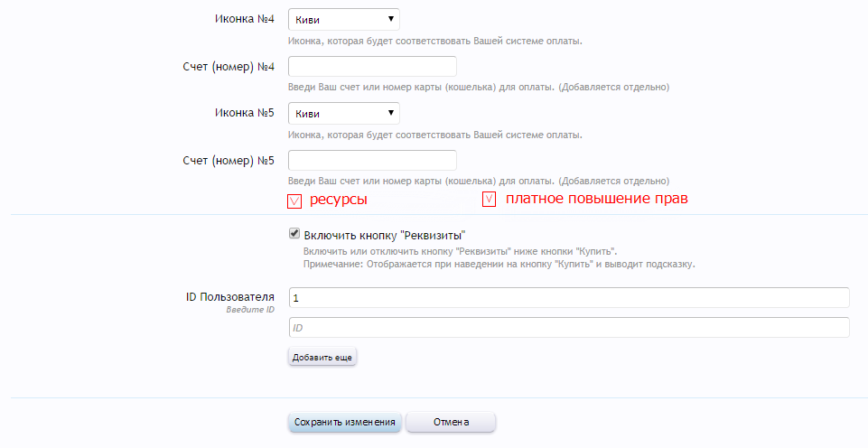Image resolution: width=868 pixels, height=448 pixels.
Task: Click the red платное повышение прав text
Action: tap(597, 199)
